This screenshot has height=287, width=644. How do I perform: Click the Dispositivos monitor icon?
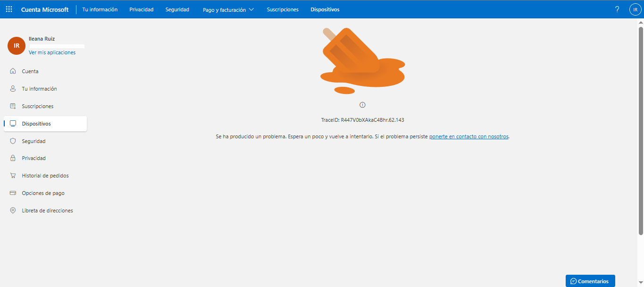pos(13,123)
